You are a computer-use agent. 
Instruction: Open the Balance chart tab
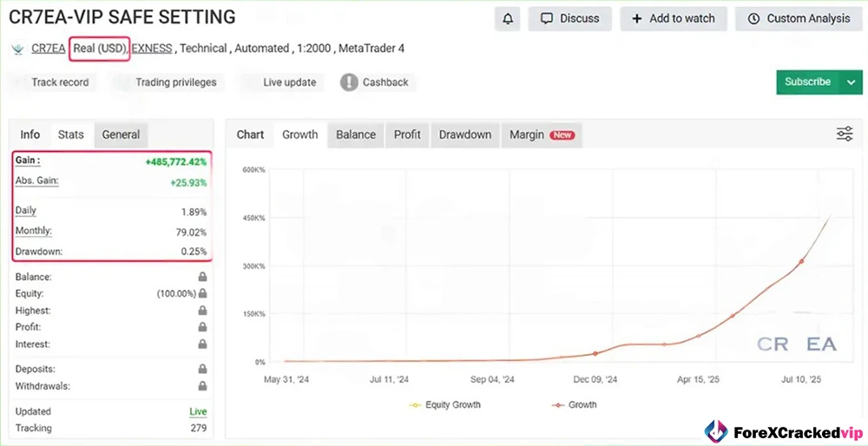(x=356, y=134)
